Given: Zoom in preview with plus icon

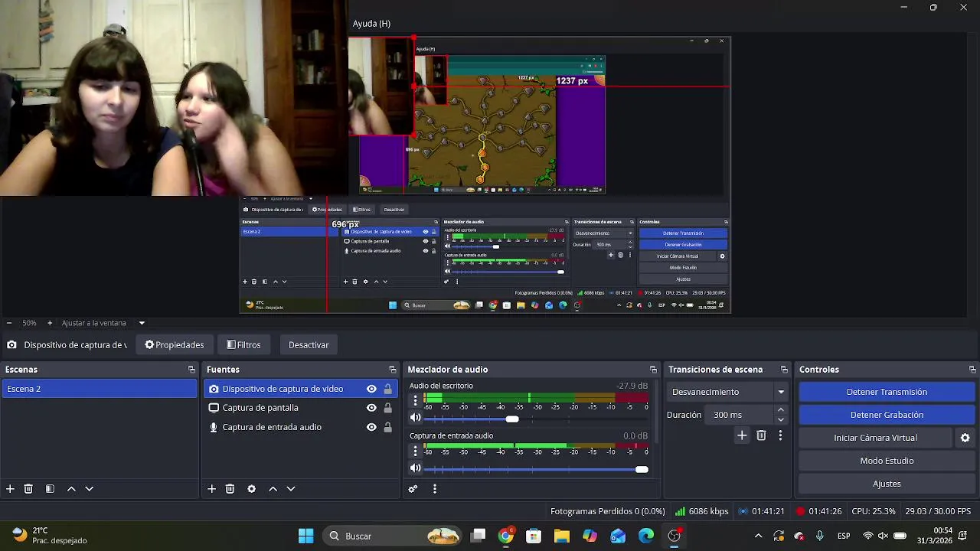Looking at the screenshot, I should coord(50,323).
